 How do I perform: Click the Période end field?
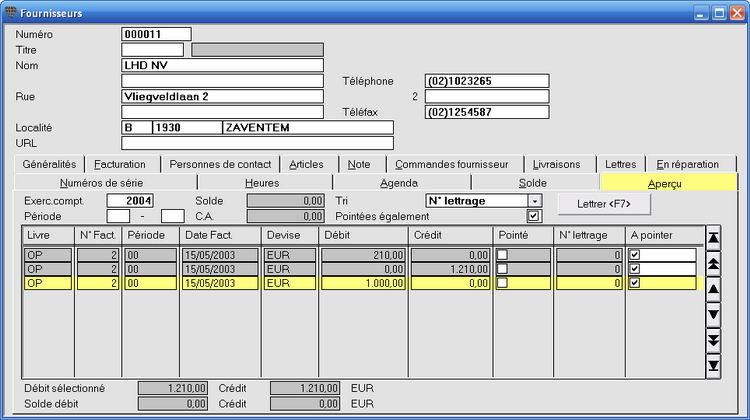click(x=173, y=216)
